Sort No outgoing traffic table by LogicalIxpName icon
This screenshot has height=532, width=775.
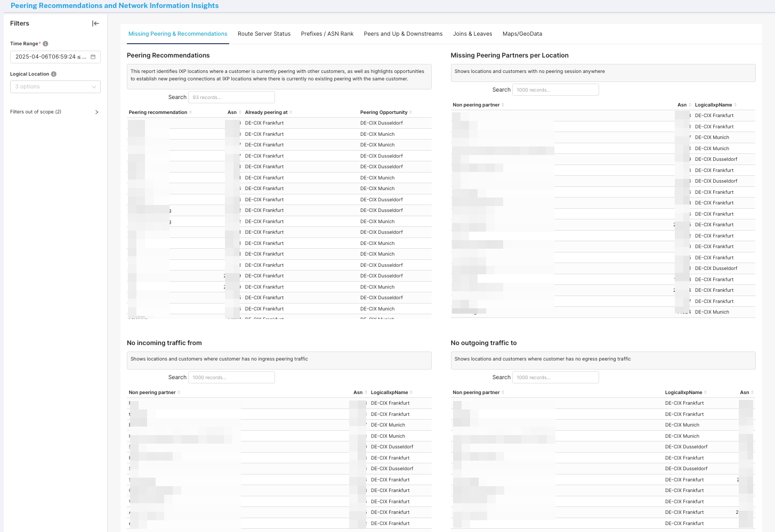tap(706, 392)
